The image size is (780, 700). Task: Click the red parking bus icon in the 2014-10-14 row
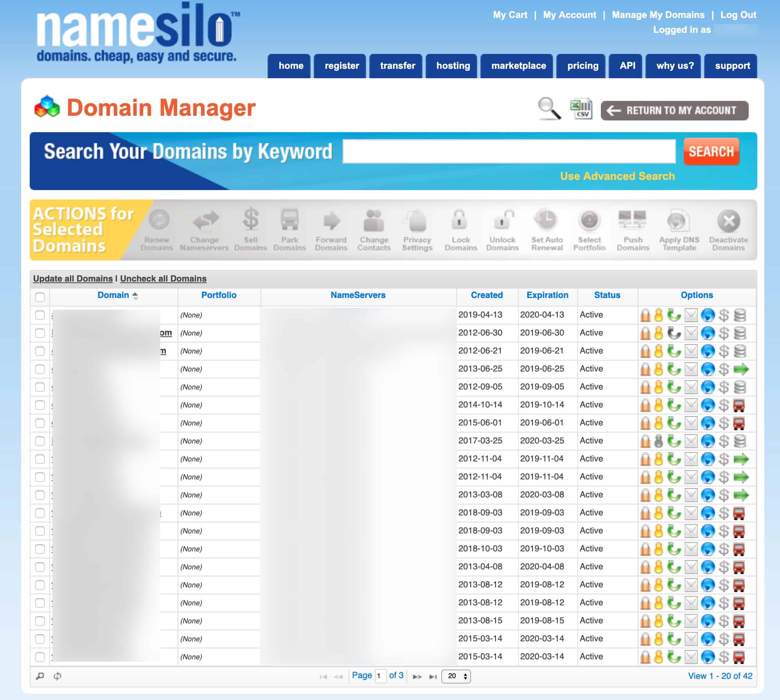pos(739,405)
